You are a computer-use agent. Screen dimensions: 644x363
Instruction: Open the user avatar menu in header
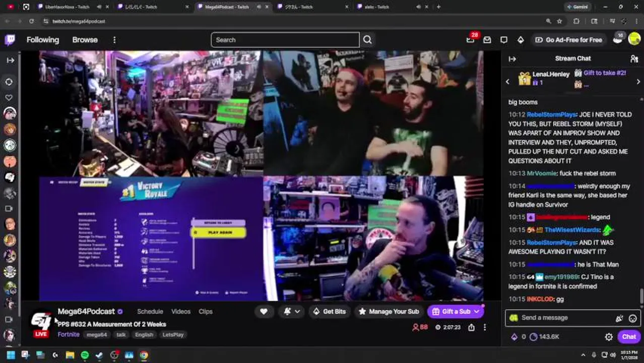[x=634, y=39]
